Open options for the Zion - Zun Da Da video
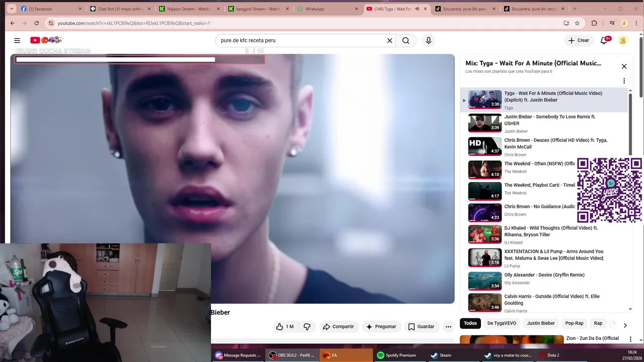The height and width of the screenshot is (362, 644). point(630,339)
